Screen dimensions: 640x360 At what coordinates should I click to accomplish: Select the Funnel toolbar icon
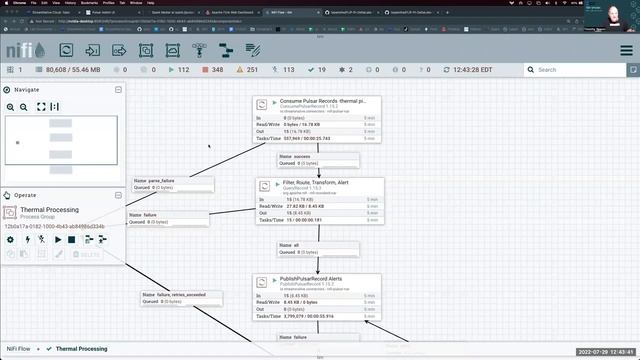[199, 50]
